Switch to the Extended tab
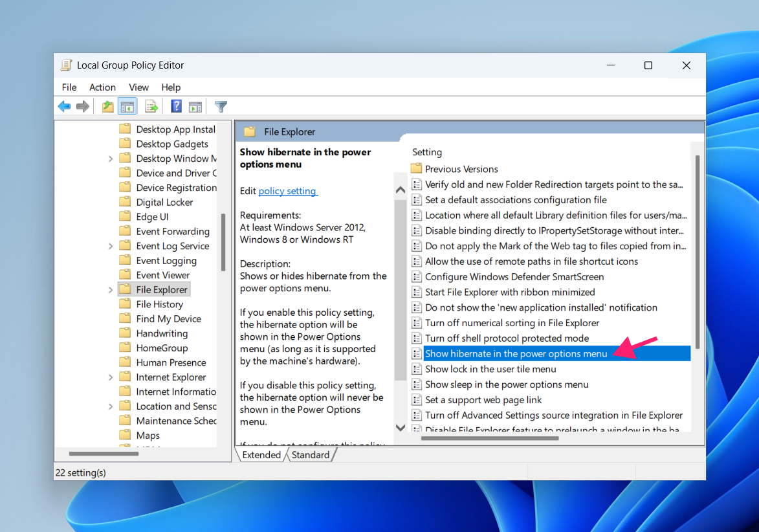Screen dimensions: 759x532 [x=261, y=454]
